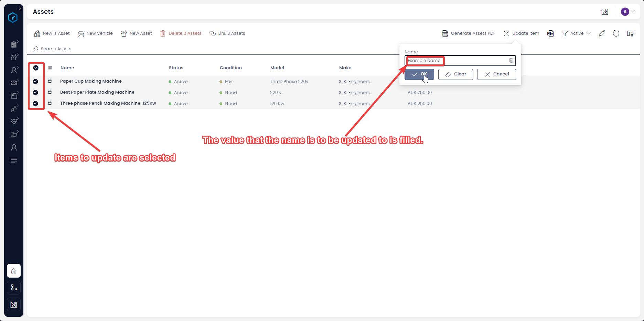Open the notebook icon near profile avatar
Screen dimensions: 644x321
(x=605, y=11)
